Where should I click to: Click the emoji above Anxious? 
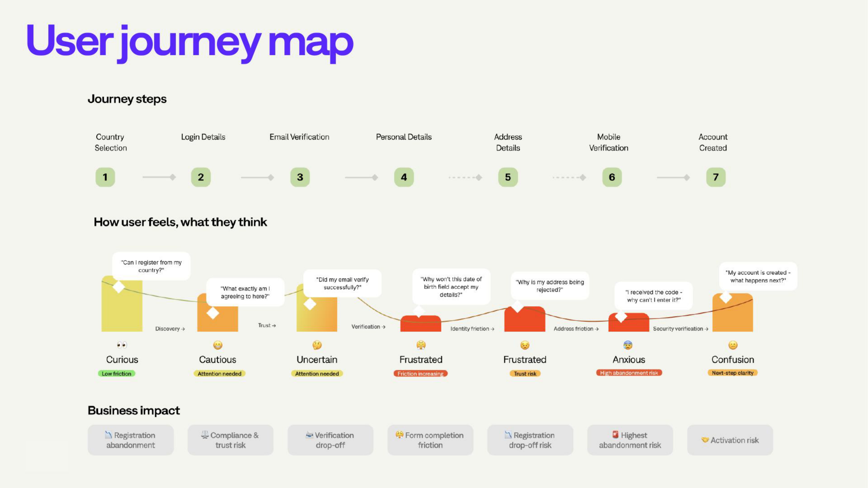point(628,345)
